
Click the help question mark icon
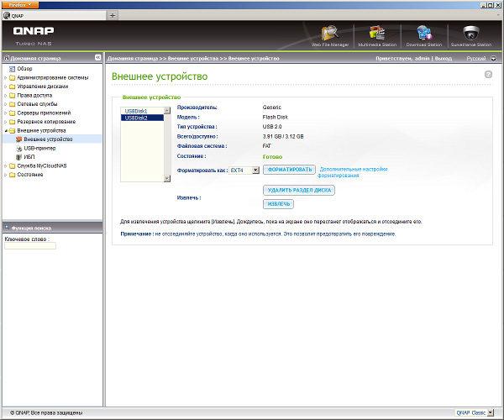(488, 75)
